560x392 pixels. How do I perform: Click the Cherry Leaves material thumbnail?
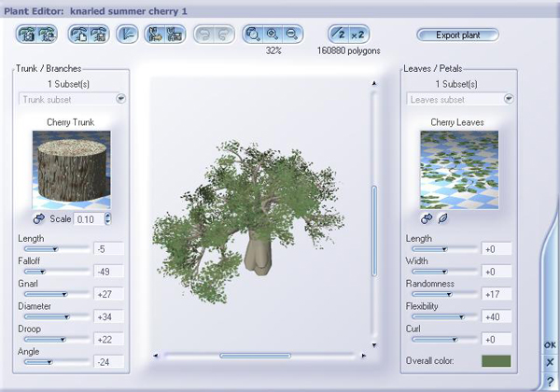pos(459,170)
